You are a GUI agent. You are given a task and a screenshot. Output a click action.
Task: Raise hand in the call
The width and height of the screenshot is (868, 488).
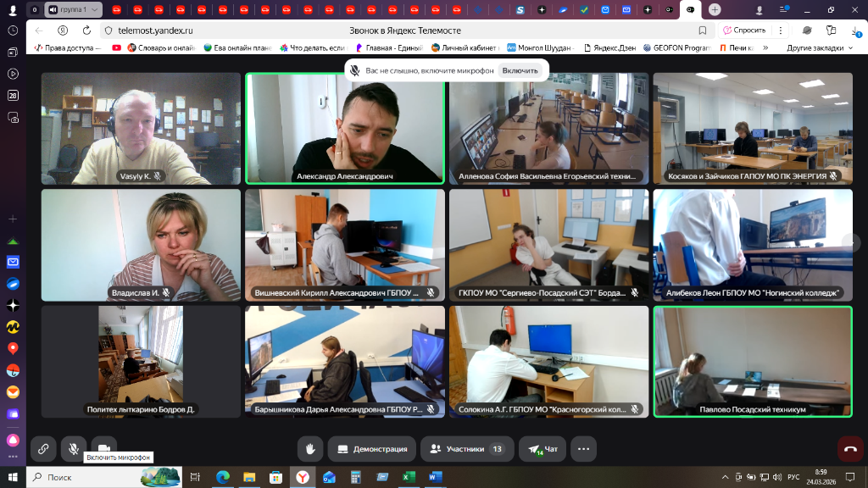tap(310, 449)
